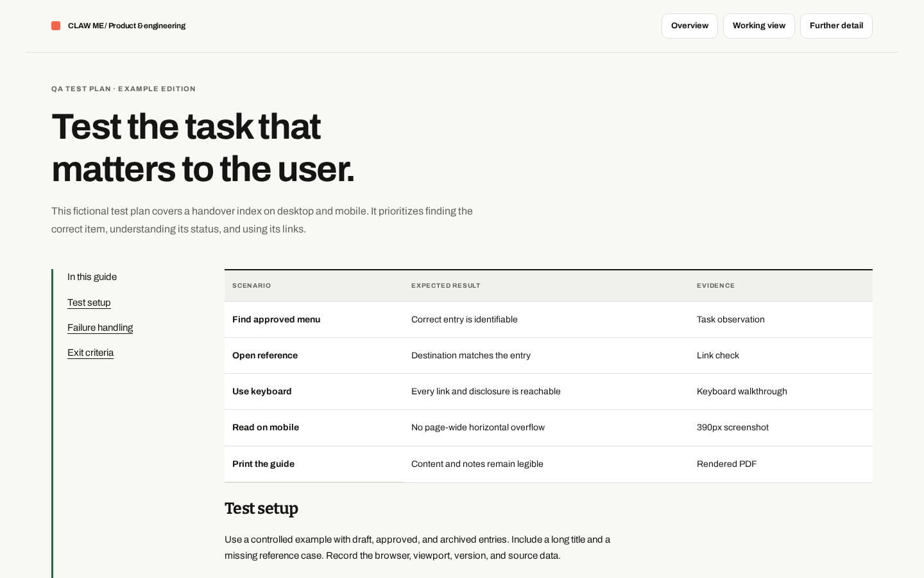Click the Link check evidence cell
Viewport: 924px width, 578px height.
(781, 356)
